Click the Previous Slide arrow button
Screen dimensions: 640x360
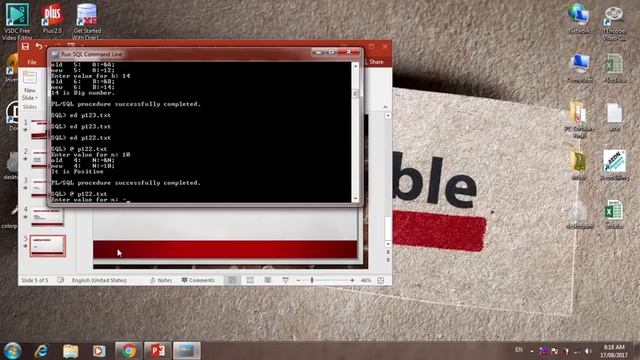pos(388,253)
